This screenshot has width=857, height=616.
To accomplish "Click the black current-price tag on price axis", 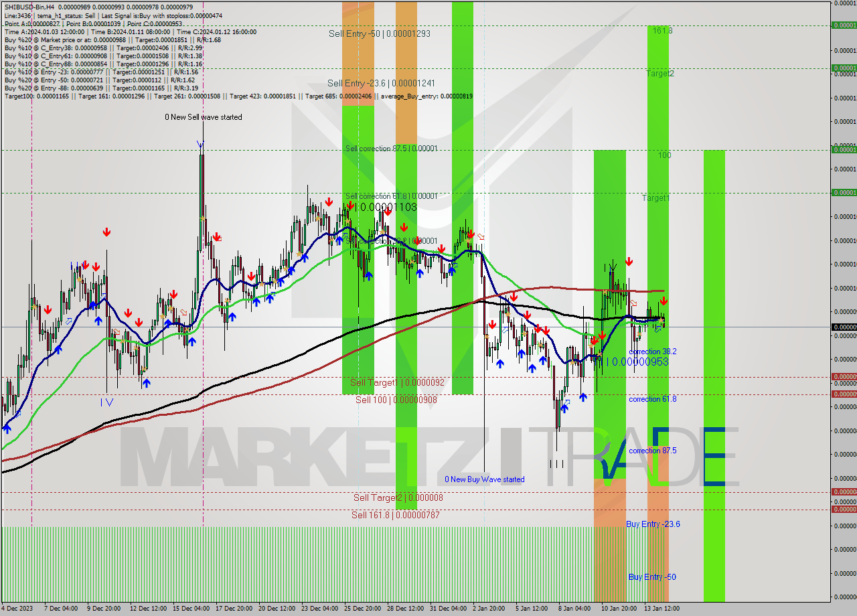I will point(844,327).
